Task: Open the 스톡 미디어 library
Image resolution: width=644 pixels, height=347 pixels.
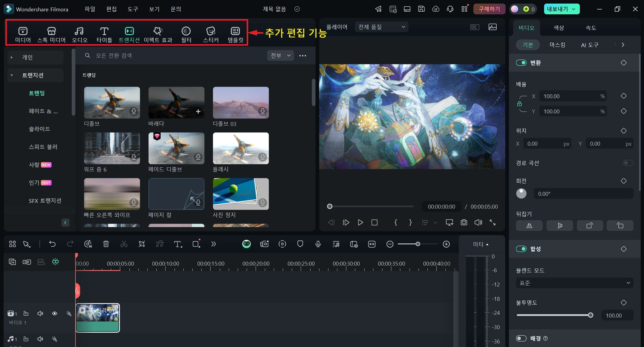Action: [51, 34]
